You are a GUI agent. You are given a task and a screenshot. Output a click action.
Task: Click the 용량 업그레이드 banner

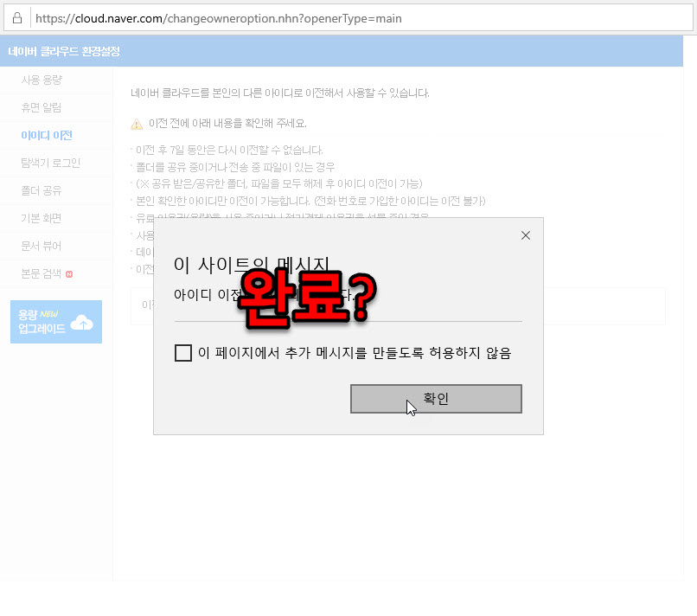(x=56, y=322)
